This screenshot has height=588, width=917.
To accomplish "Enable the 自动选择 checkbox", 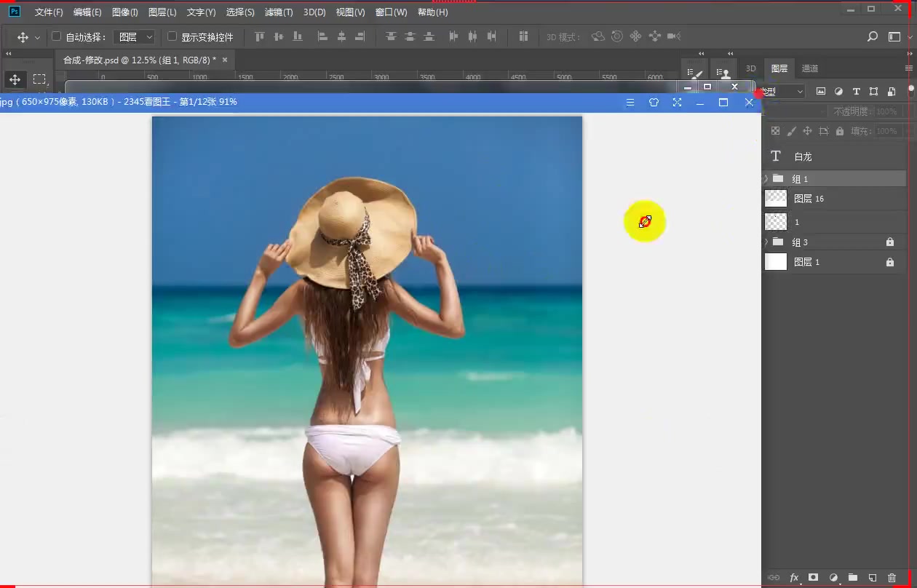I will coord(56,36).
